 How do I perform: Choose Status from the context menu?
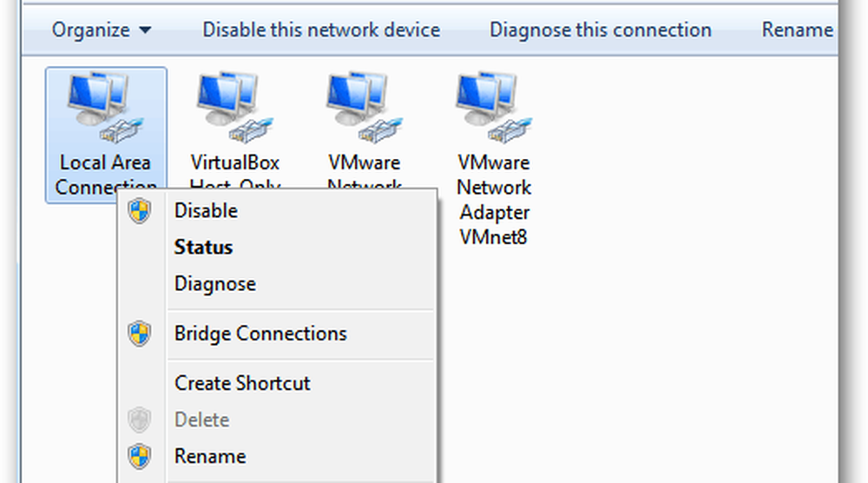[x=203, y=248]
